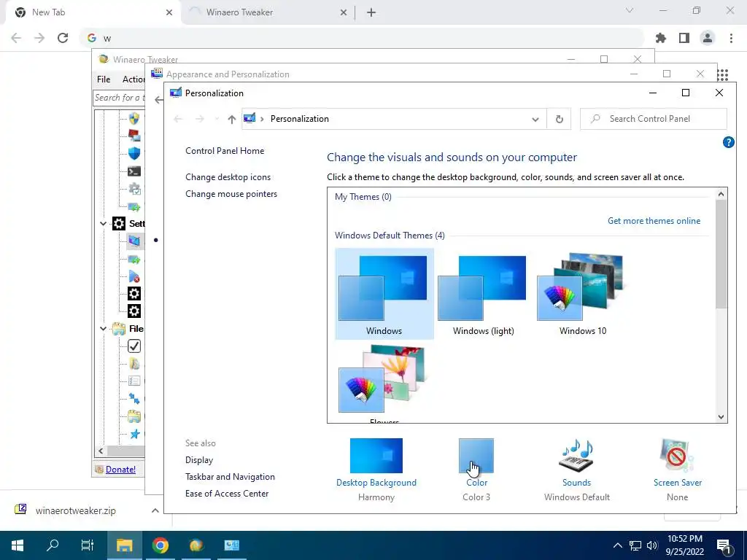Open the Desktop Background settings icon

376,456
